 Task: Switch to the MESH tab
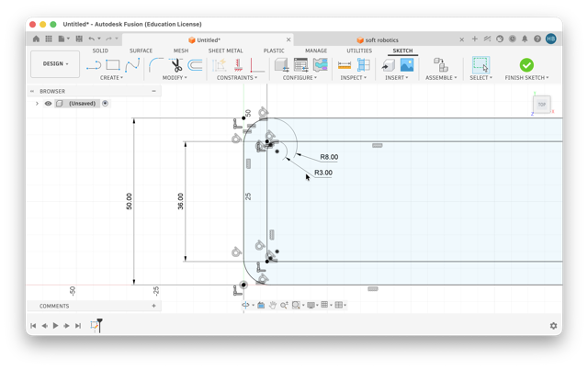click(181, 50)
